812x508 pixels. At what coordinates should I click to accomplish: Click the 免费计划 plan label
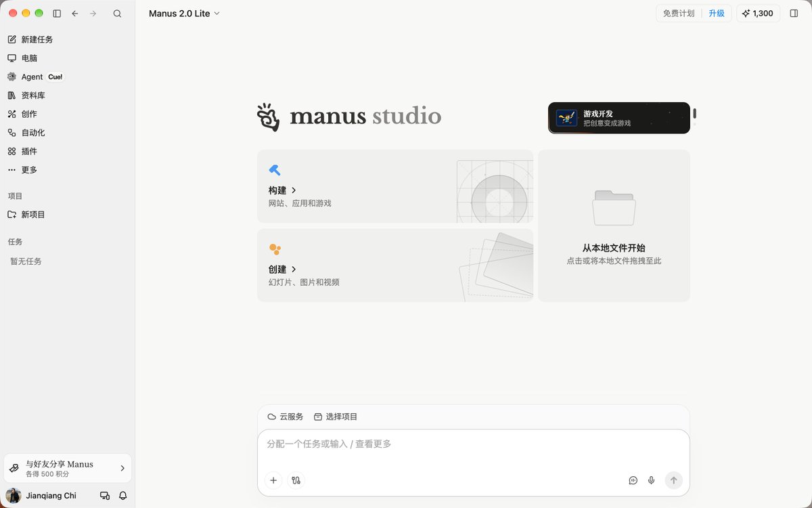click(679, 14)
